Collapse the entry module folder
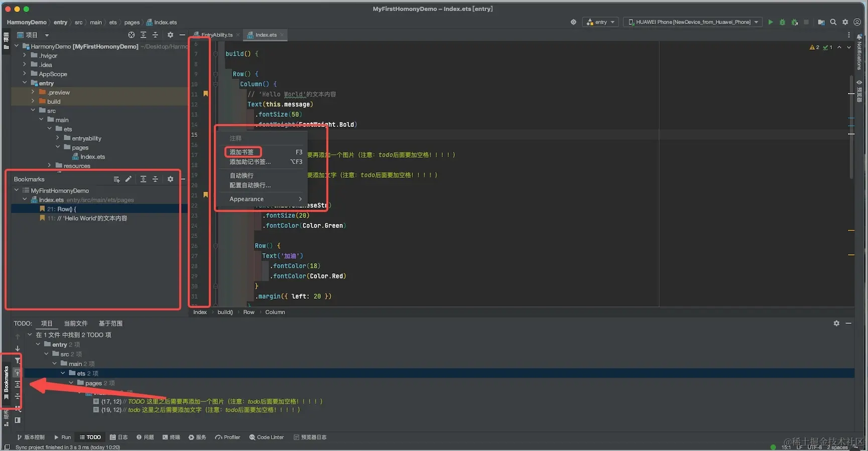The width and height of the screenshot is (868, 451). tap(25, 83)
